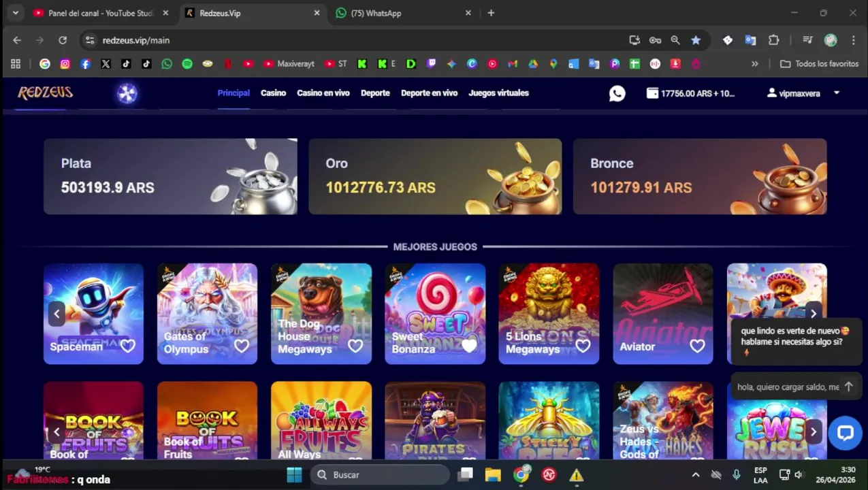Viewport: 868px width, 490px height.
Task: Favorite Spaceman with its heart
Action: click(128, 346)
